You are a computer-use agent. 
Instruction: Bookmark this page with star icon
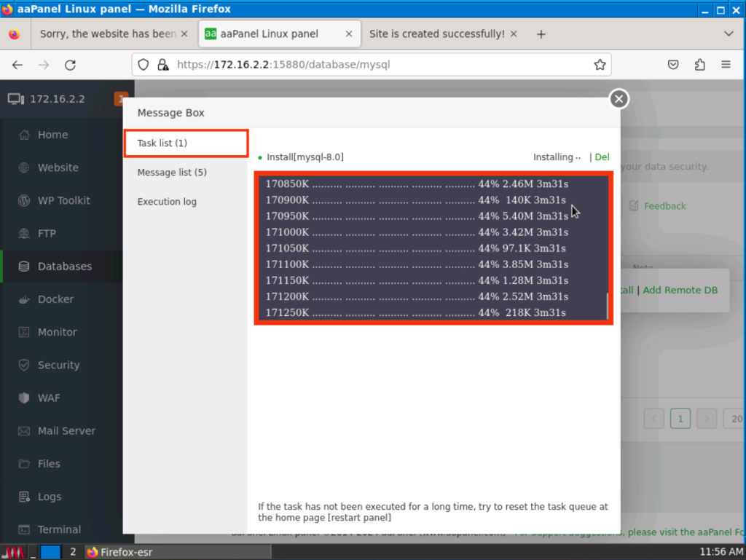(600, 65)
